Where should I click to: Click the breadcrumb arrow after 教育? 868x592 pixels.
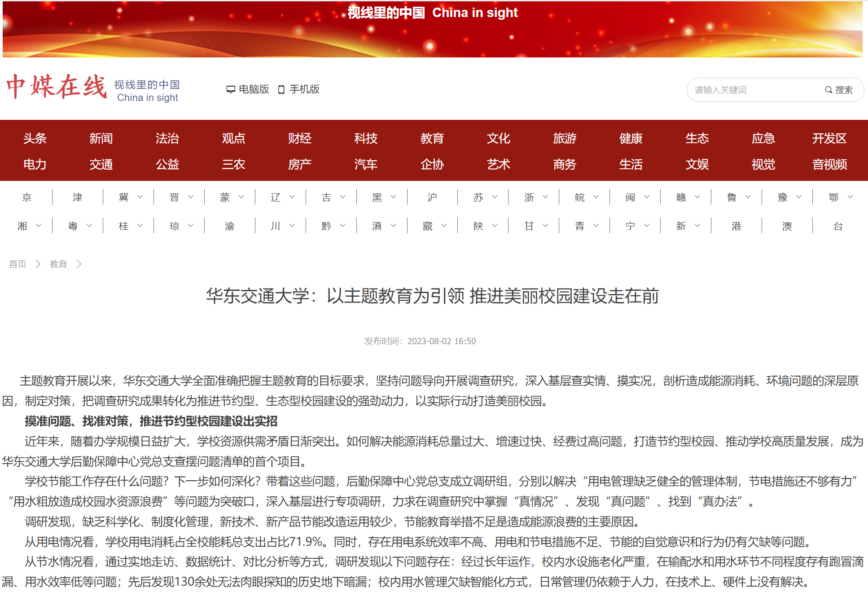coord(79,264)
